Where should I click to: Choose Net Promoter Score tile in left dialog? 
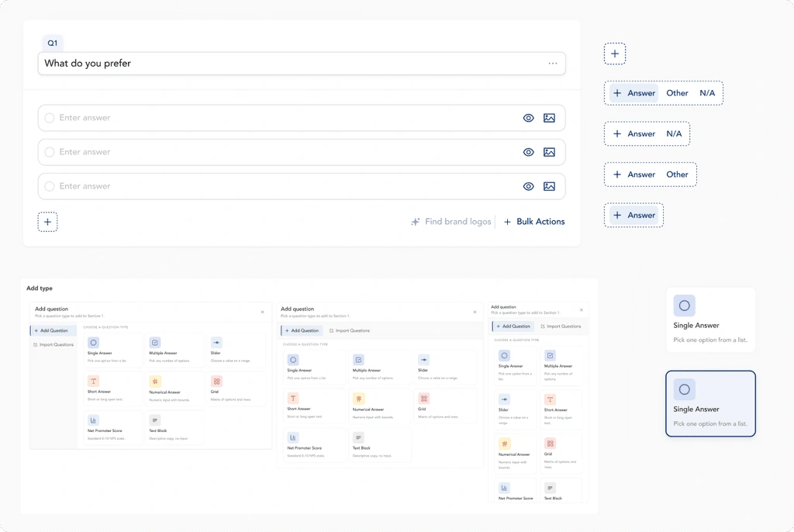(112, 427)
